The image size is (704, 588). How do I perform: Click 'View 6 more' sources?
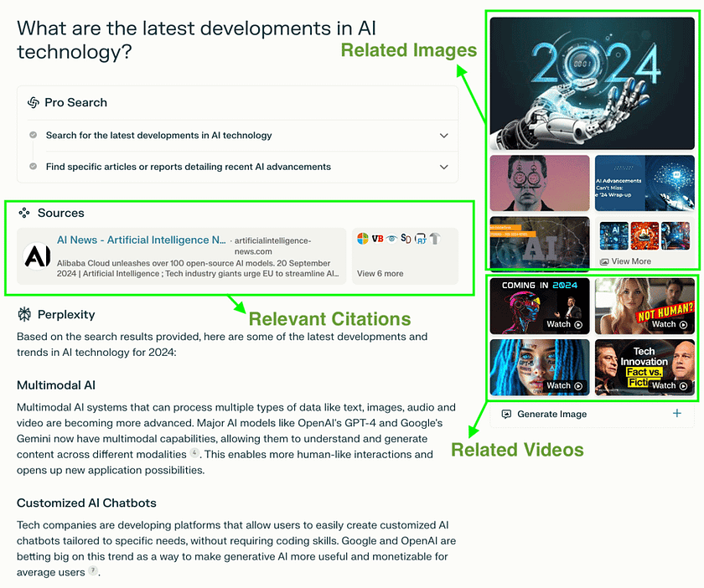pyautogui.click(x=380, y=273)
